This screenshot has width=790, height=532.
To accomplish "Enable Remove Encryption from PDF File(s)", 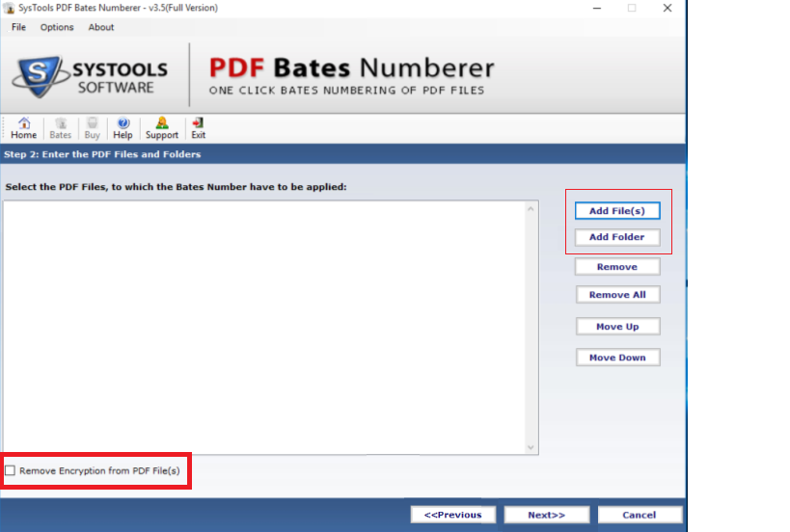I will (x=10, y=470).
